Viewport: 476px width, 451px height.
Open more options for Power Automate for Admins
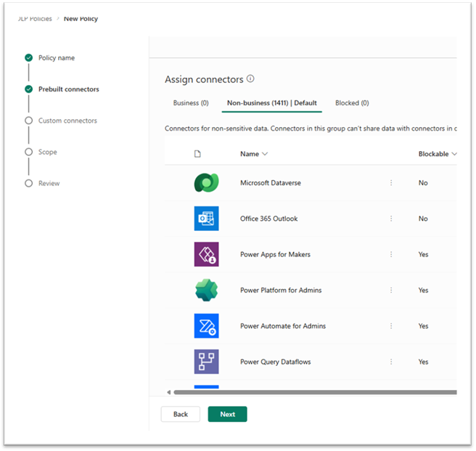click(x=391, y=326)
